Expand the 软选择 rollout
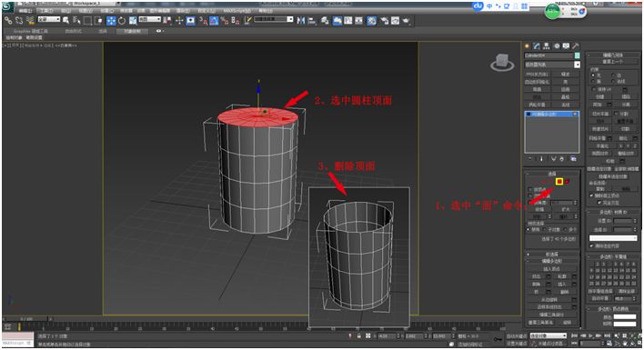Image resolution: width=644 pixels, height=350 pixels. point(551,255)
